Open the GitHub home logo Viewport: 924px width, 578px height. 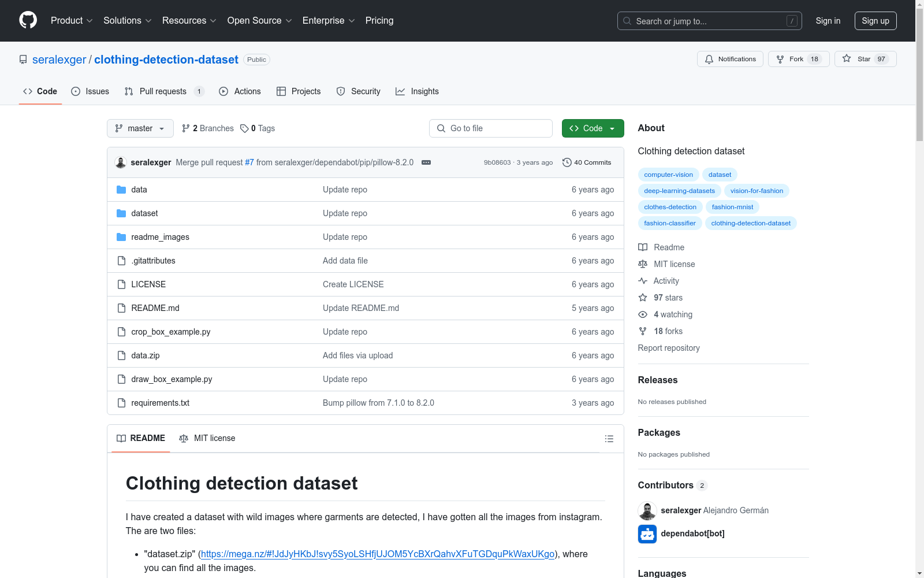(28, 20)
